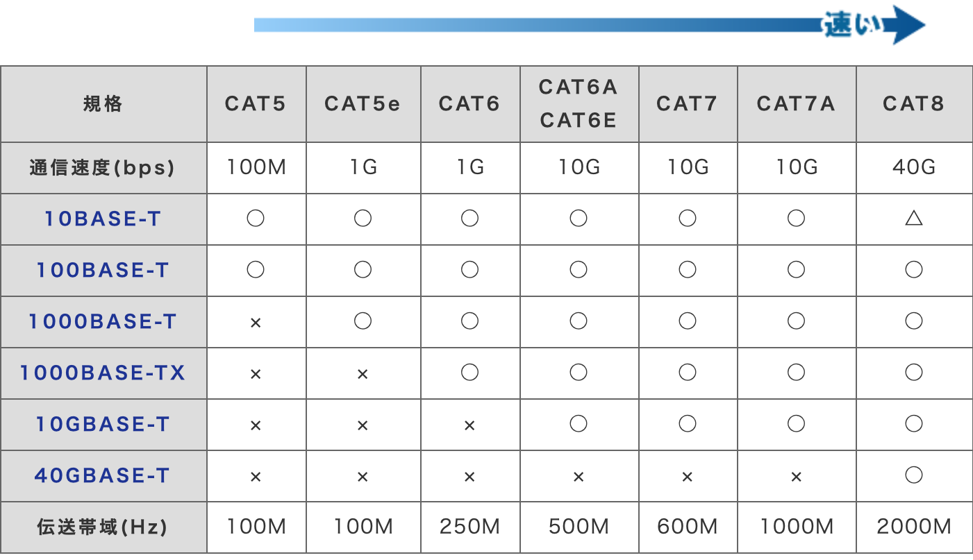Click the blue 速い speed arrow

pos(590,25)
